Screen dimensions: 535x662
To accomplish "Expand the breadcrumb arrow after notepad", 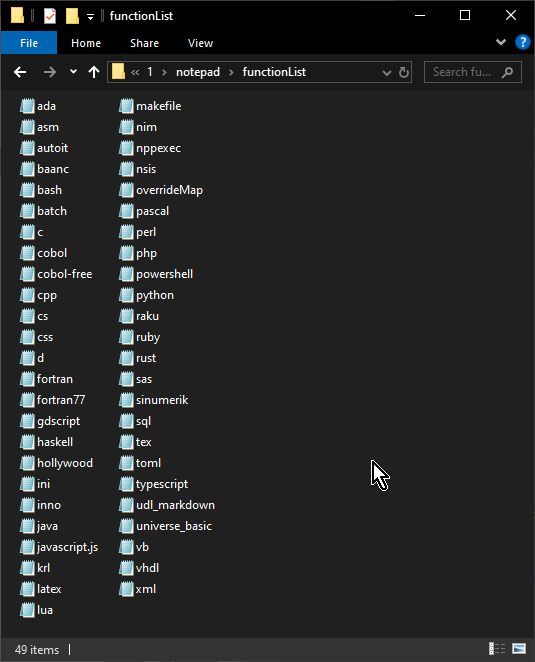I will (231, 72).
